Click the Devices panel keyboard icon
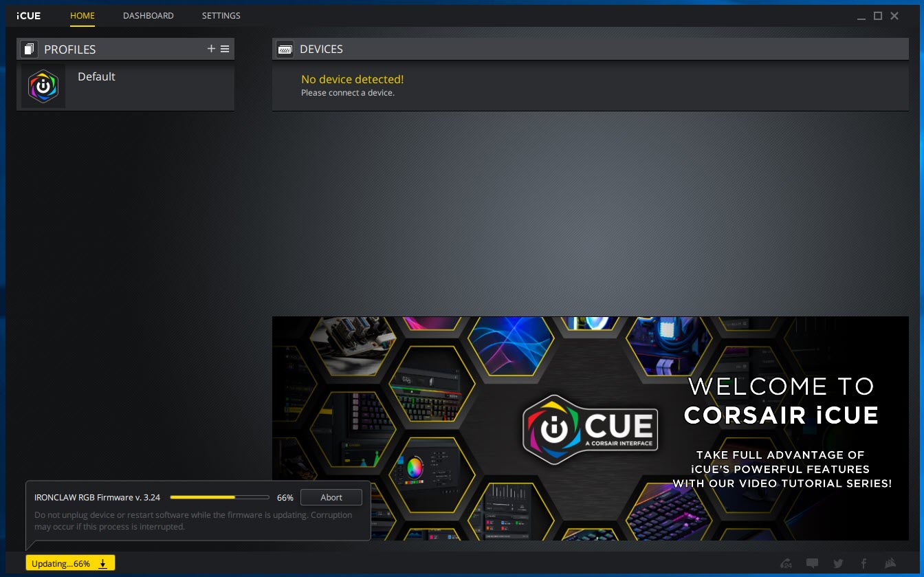 point(285,49)
